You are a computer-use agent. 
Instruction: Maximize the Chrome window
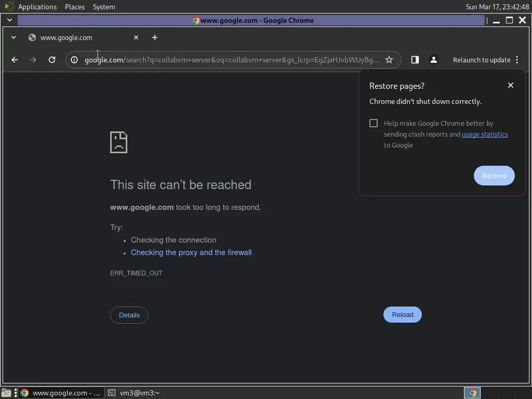coord(509,20)
